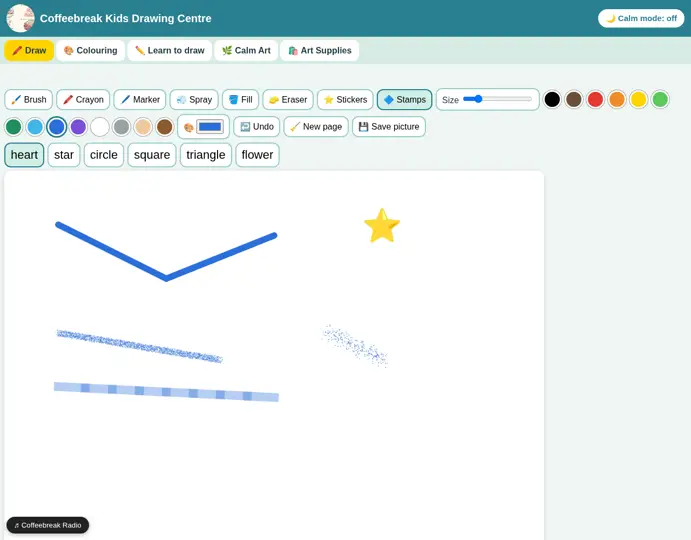The width and height of the screenshot is (691, 540).
Task: Pick the circle stamp shape
Action: [104, 155]
